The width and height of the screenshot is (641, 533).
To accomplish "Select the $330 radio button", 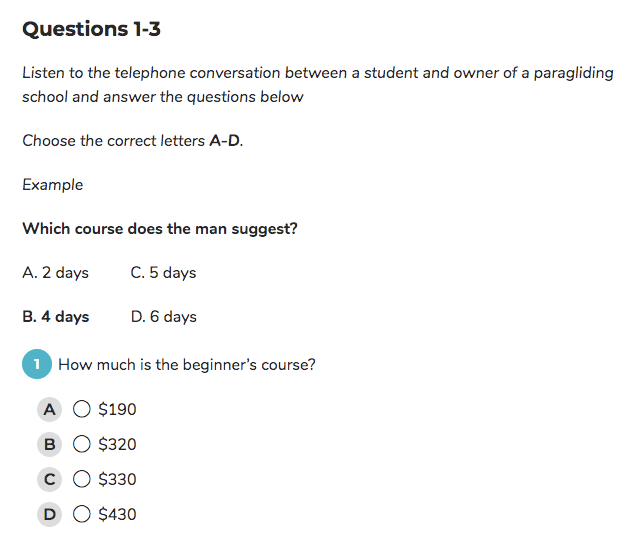I will pos(82,479).
